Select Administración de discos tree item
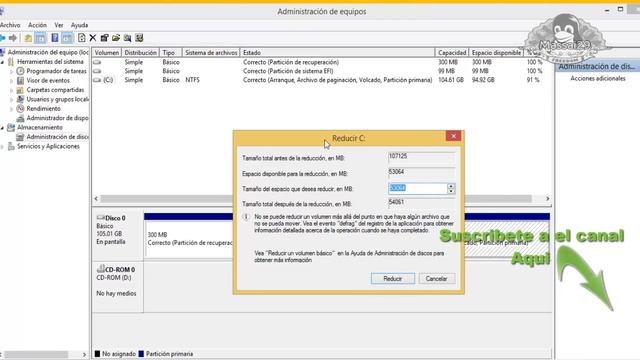 (x=57, y=137)
